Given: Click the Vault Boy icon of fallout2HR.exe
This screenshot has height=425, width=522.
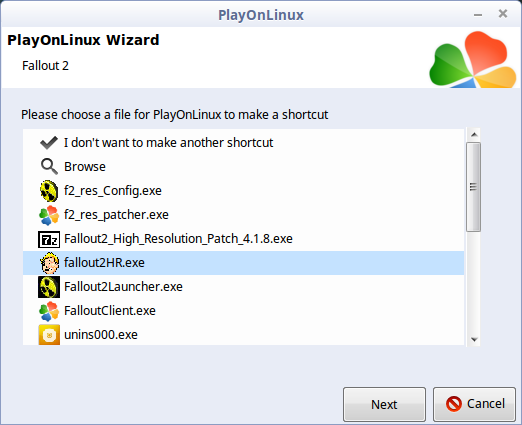Looking at the screenshot, I should (x=49, y=263).
